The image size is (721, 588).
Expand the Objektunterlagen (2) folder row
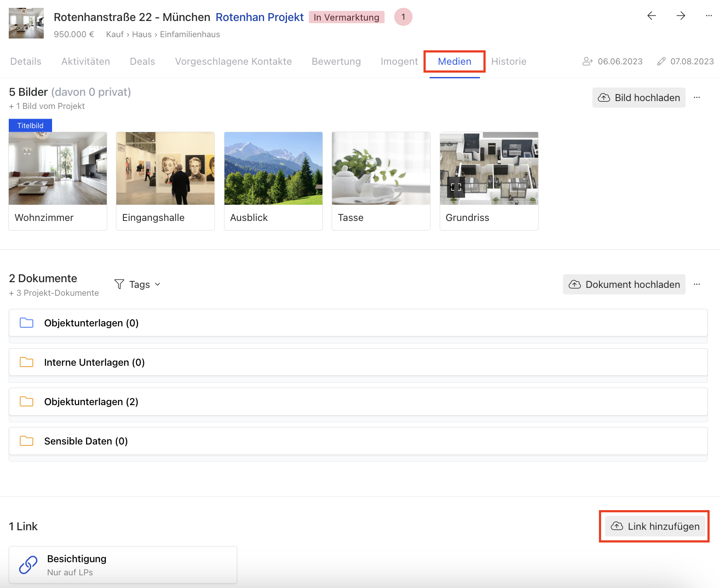click(x=358, y=402)
